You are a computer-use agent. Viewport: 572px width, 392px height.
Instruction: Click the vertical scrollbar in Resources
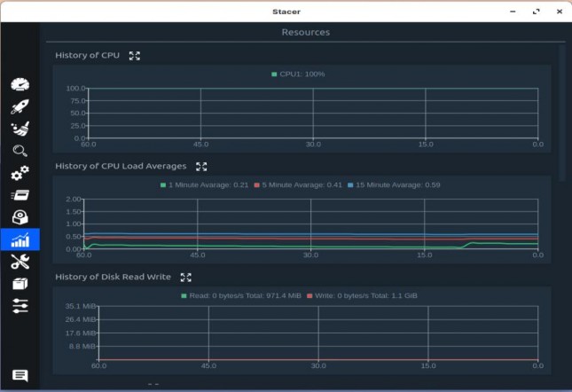(561, 113)
